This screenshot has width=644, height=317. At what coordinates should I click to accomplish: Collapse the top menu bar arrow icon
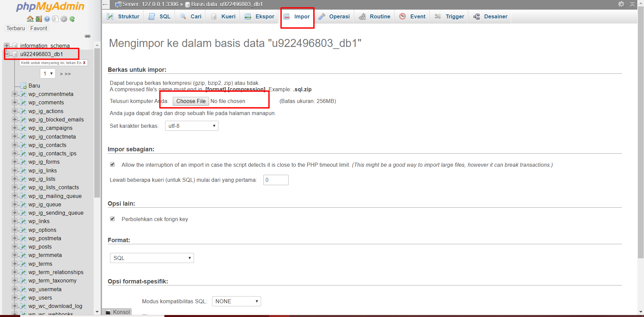point(632,4)
